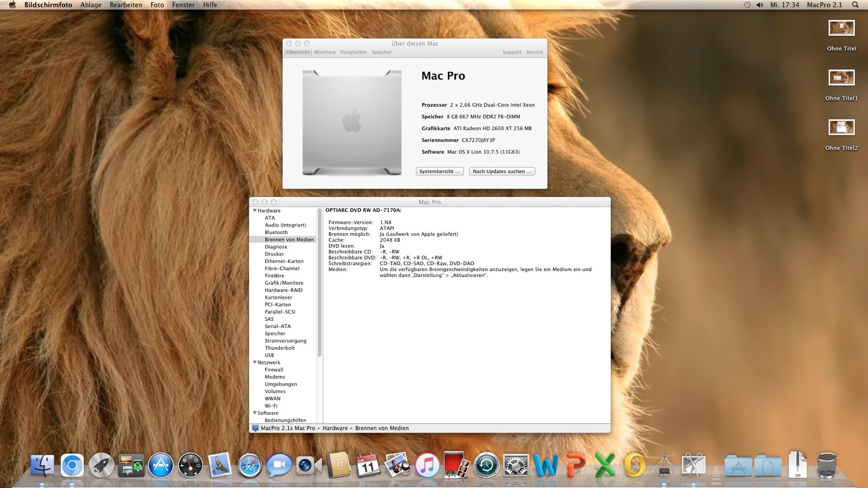Launch FaceTime camera icon in dock

(309, 465)
